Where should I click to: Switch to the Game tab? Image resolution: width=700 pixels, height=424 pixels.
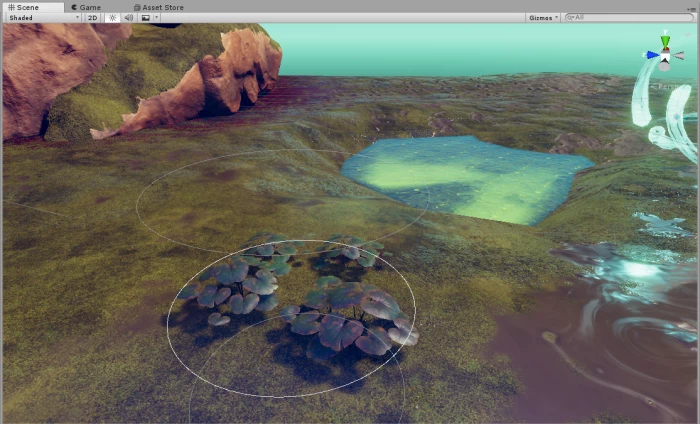[85, 7]
